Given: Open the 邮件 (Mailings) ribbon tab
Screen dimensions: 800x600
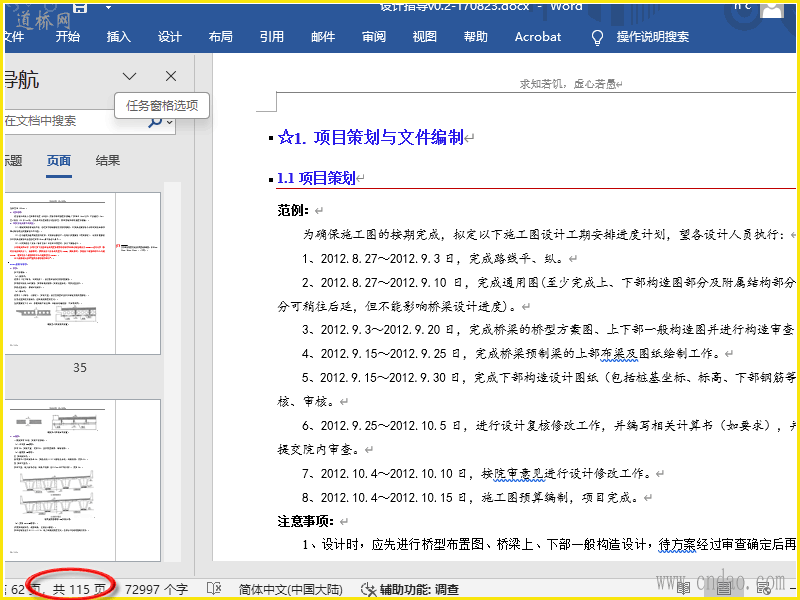Looking at the screenshot, I should pyautogui.click(x=322, y=37).
